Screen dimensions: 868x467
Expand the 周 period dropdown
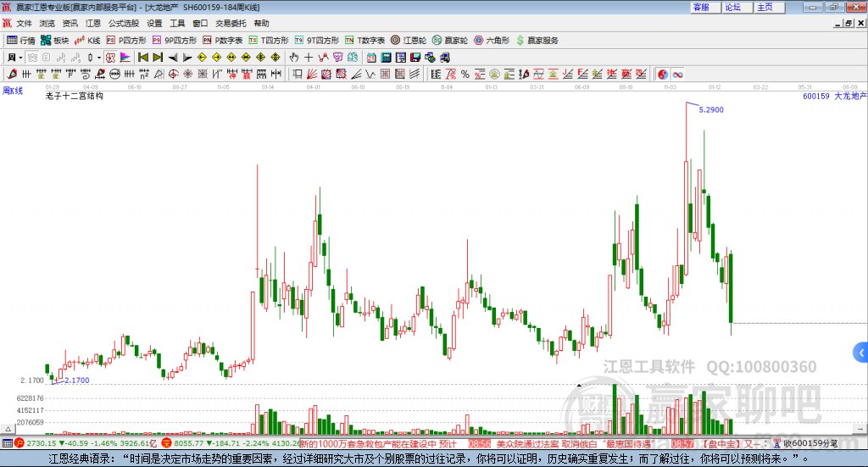pos(14,58)
